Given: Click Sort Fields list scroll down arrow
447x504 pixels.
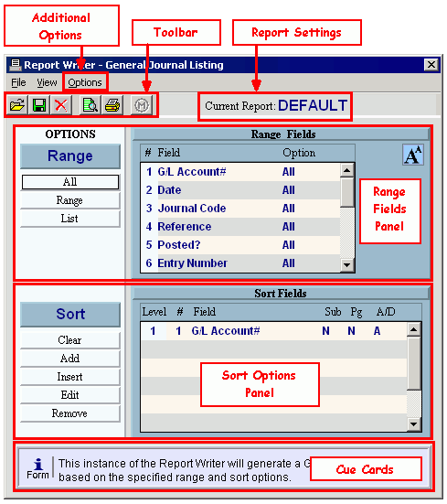Looking at the screenshot, I should tap(413, 424).
